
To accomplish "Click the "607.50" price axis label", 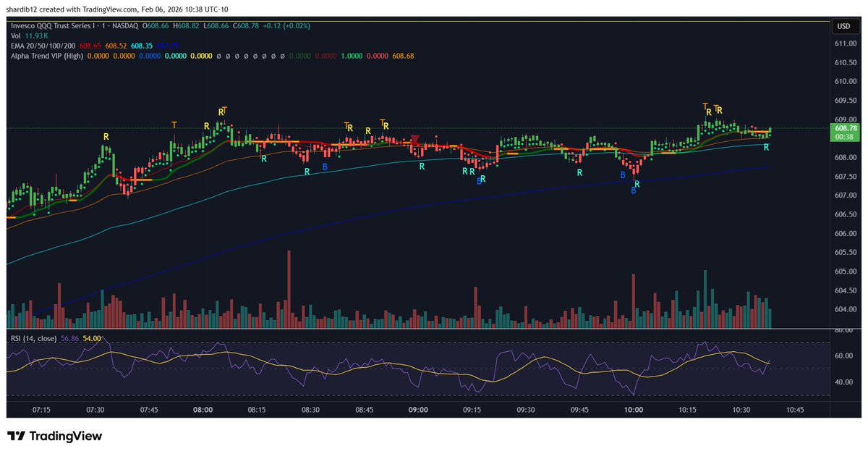I will [x=846, y=177].
